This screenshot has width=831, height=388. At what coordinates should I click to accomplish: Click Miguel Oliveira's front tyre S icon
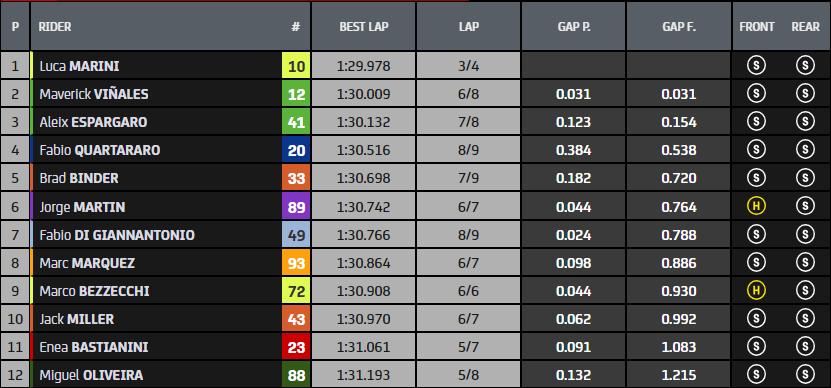(x=756, y=375)
